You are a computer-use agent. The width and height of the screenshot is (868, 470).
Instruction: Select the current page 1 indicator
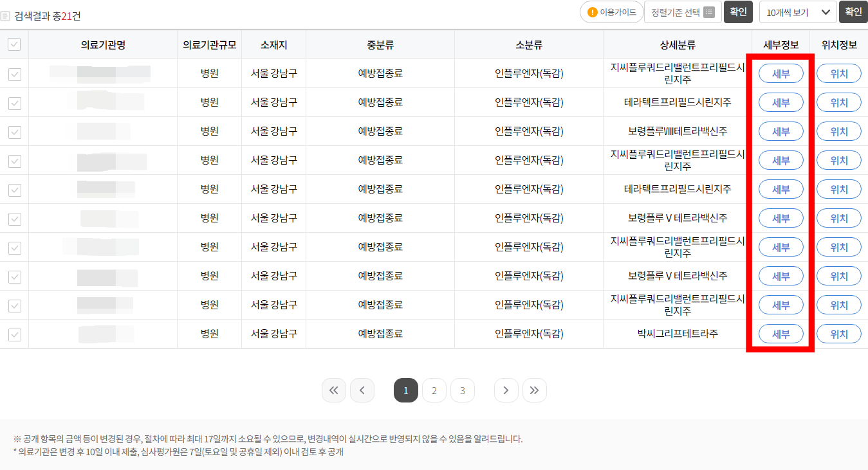[405, 390]
